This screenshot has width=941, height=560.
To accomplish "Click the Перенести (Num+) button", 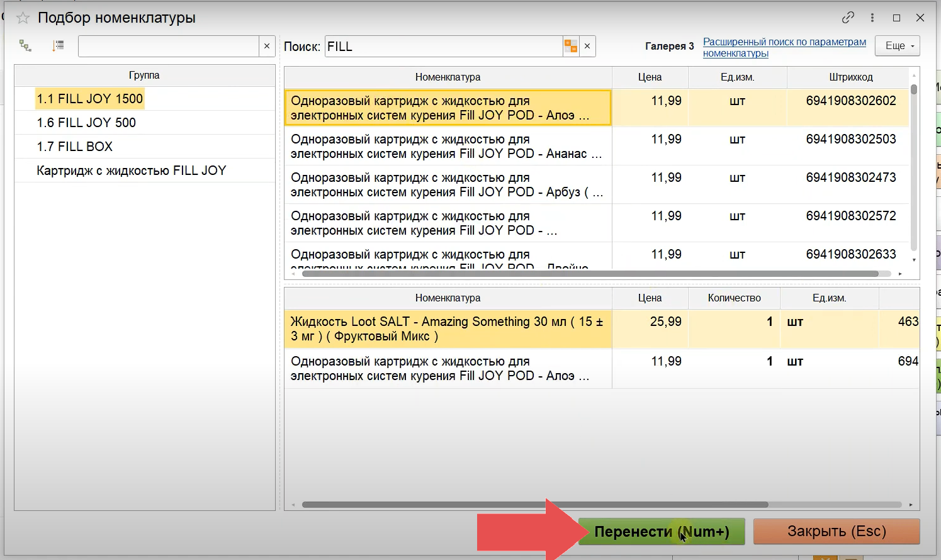I will (x=661, y=532).
